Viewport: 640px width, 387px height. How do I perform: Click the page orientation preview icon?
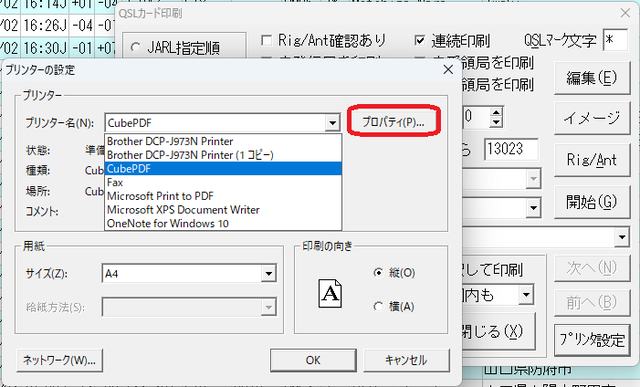pos(330,293)
